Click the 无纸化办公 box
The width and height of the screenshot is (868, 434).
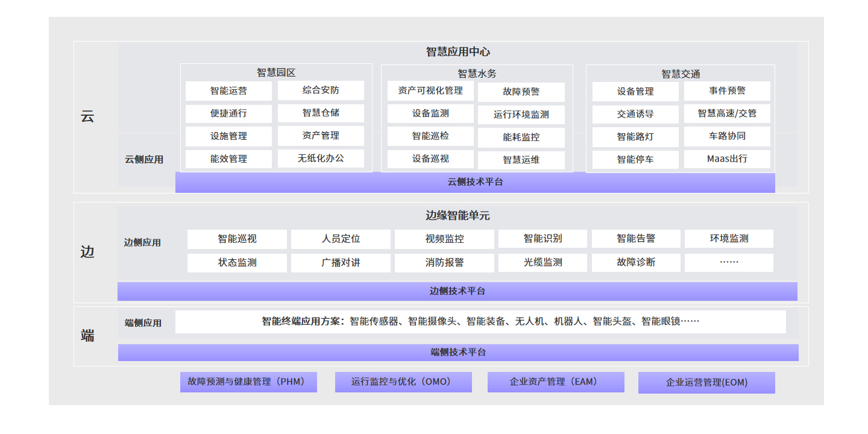[x=321, y=159]
